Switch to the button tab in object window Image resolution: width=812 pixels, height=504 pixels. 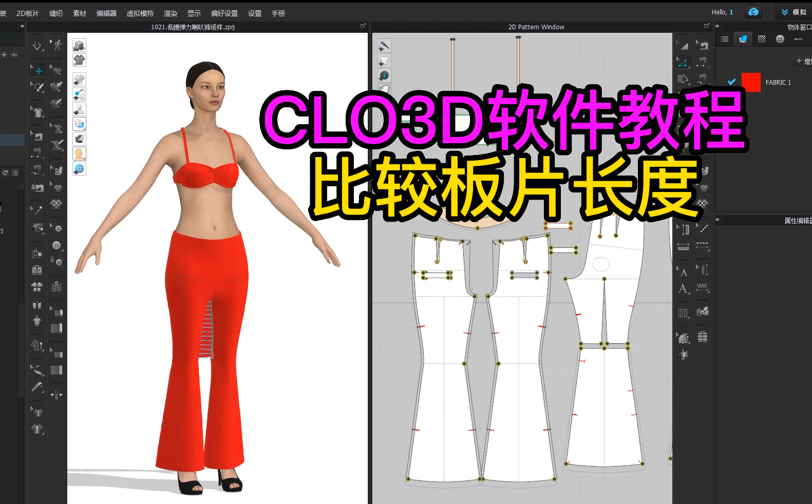point(780,39)
